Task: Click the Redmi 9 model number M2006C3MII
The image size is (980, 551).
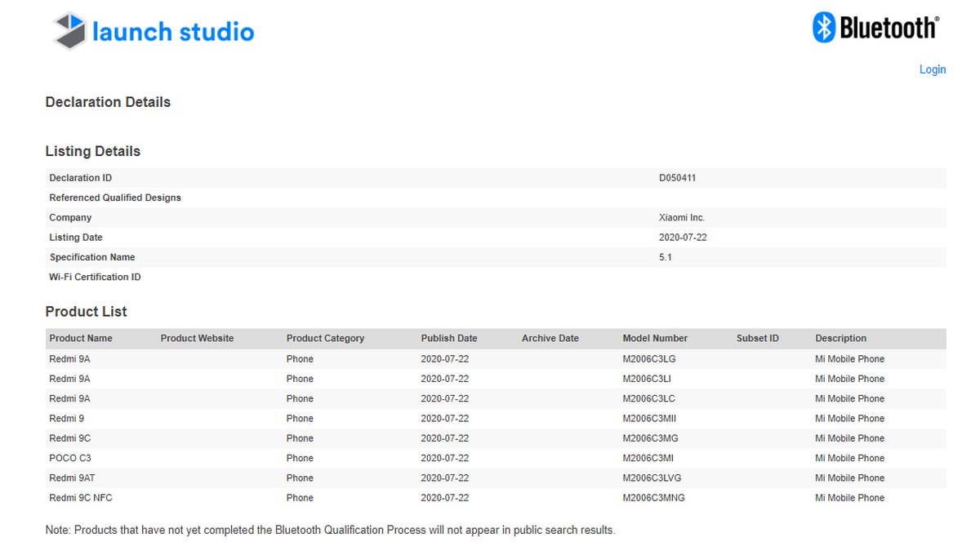Action: (x=654, y=418)
